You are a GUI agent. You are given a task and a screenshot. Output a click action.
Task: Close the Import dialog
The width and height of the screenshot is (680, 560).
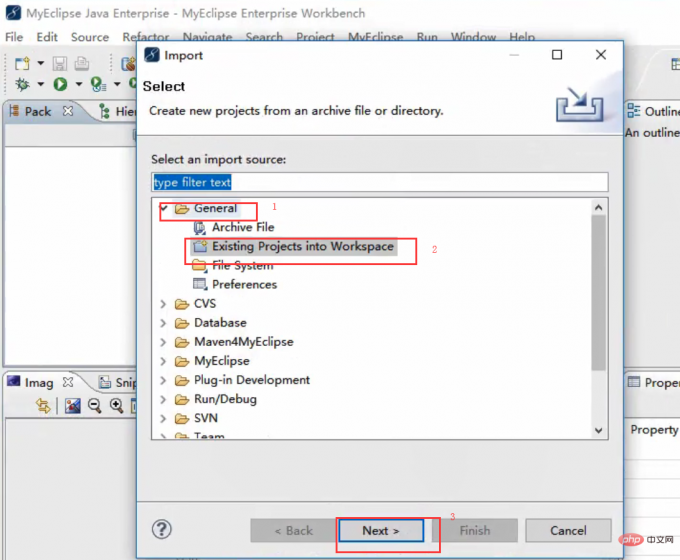click(601, 55)
